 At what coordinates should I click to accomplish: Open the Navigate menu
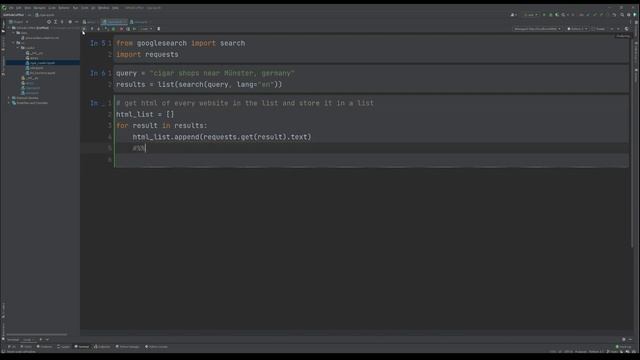40,8
